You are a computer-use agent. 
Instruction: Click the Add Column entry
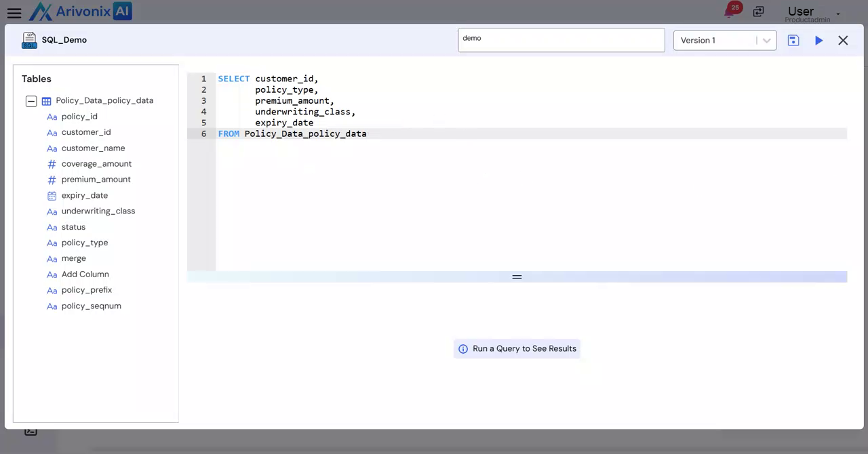85,274
